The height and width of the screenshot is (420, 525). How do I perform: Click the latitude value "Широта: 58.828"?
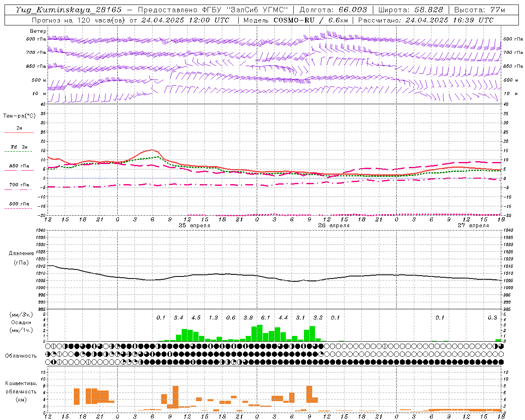point(411,10)
